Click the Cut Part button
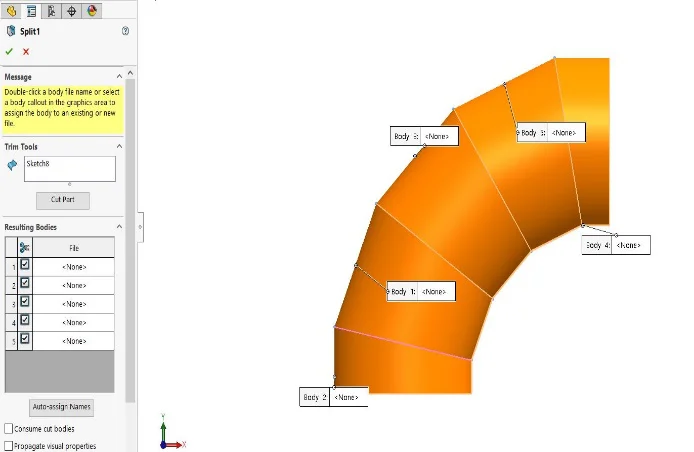 tap(62, 200)
